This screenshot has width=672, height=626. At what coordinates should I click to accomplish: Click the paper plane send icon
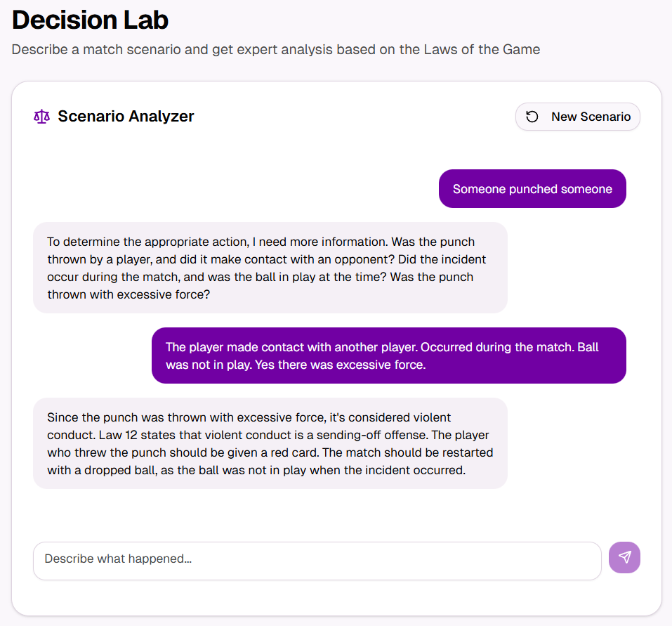[x=624, y=558]
